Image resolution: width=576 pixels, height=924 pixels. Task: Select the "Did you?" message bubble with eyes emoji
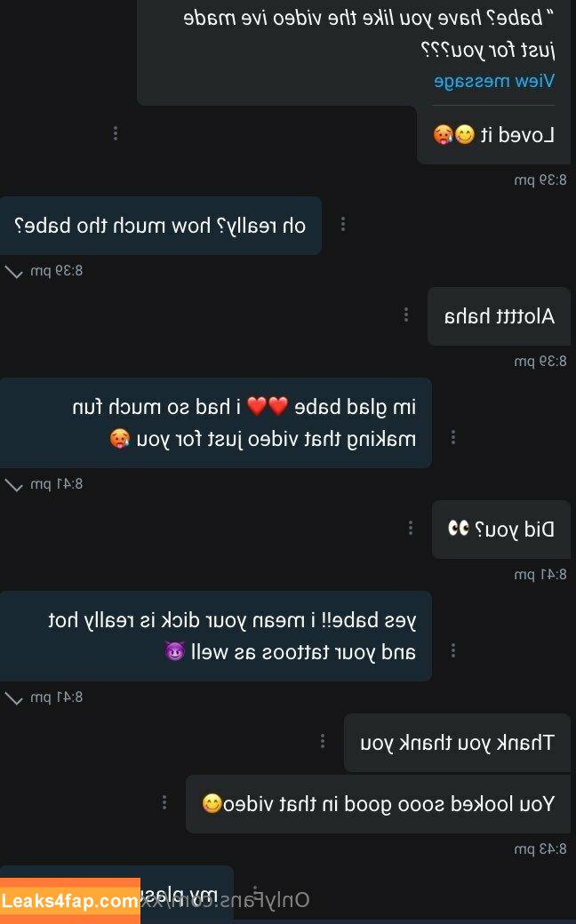[501, 530]
